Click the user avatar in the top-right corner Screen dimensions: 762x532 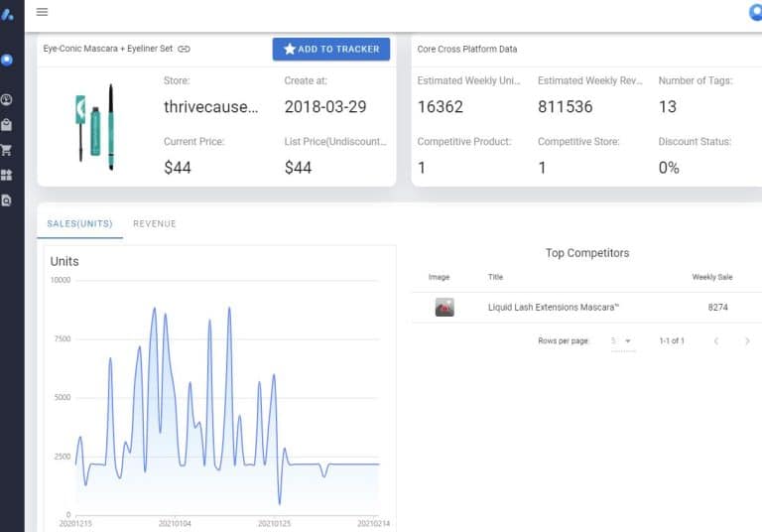[755, 13]
